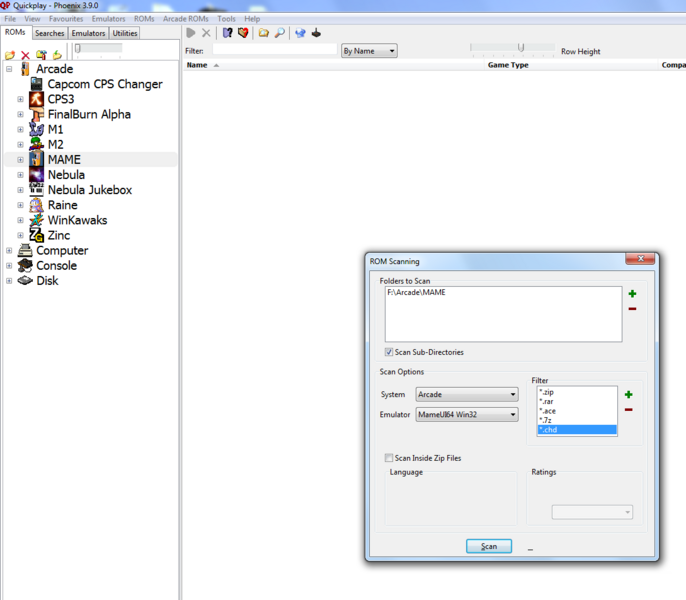Open the Emulator dropdown showing MameUI64 Win32
This screenshot has height=600, width=686.
click(x=467, y=414)
